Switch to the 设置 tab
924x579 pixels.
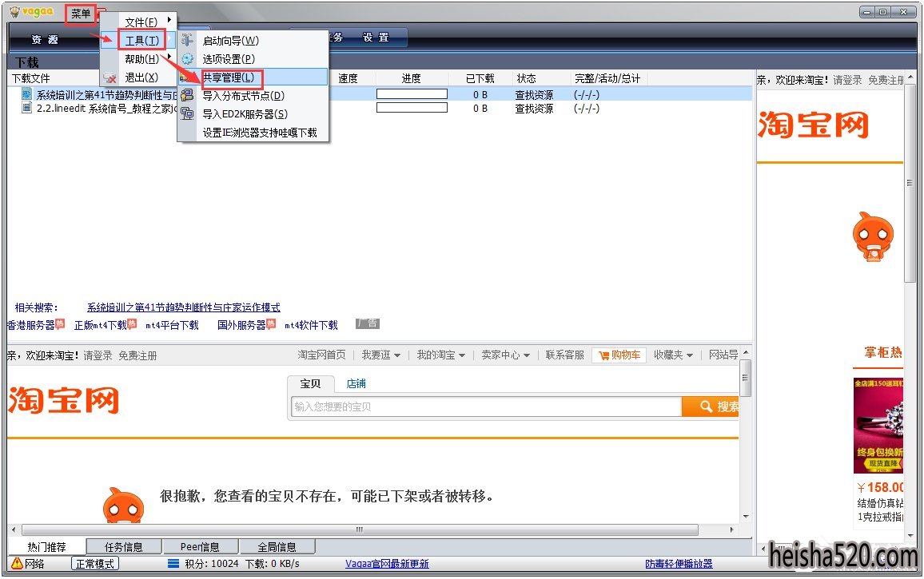pyautogui.click(x=376, y=38)
